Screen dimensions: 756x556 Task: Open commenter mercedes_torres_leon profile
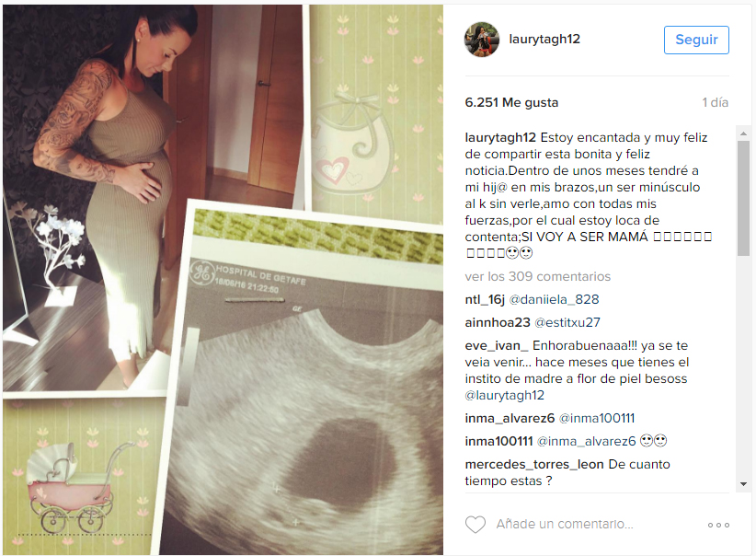tap(534, 464)
